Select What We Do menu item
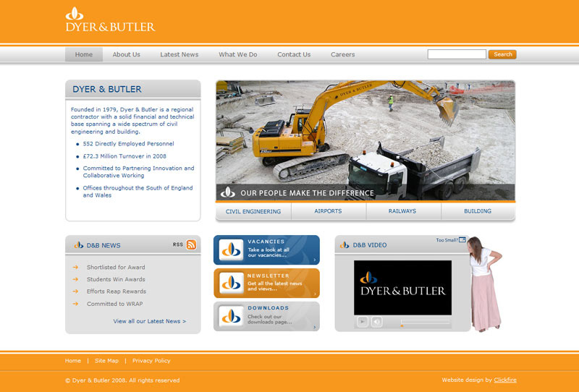The image size is (579, 392). pos(238,55)
